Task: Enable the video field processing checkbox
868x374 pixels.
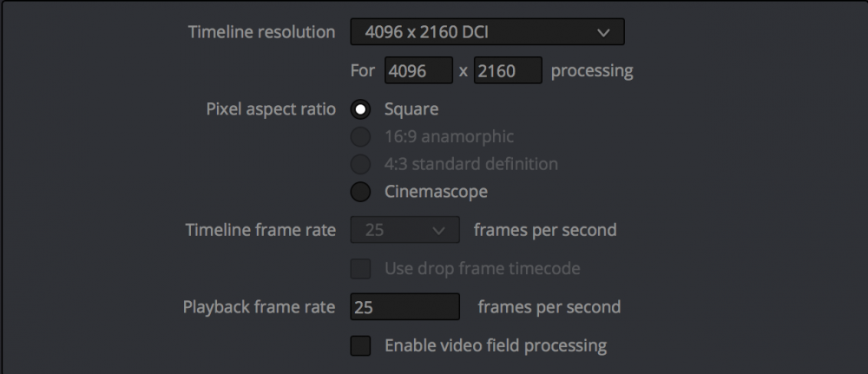Action: [x=360, y=345]
